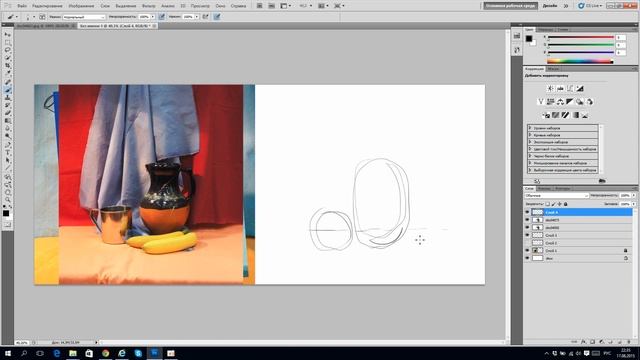Screen dimensions: 640x360
Task: Toggle visibility of the Фон layer
Action: [x=527, y=258]
